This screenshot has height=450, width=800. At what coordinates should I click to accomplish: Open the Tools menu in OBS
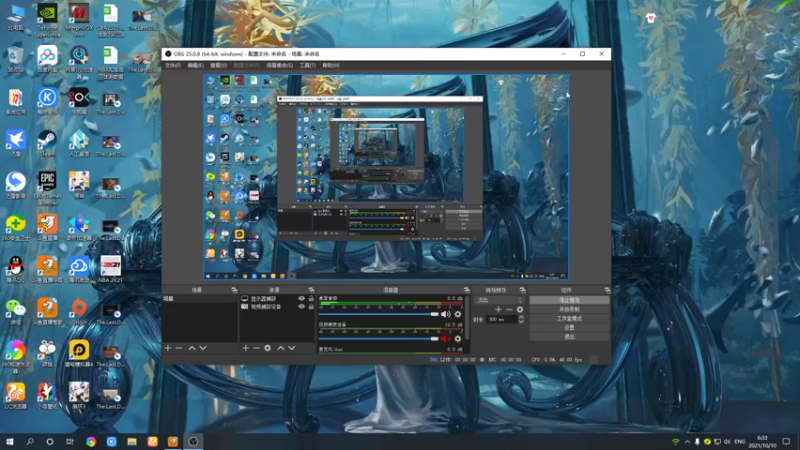(307, 65)
